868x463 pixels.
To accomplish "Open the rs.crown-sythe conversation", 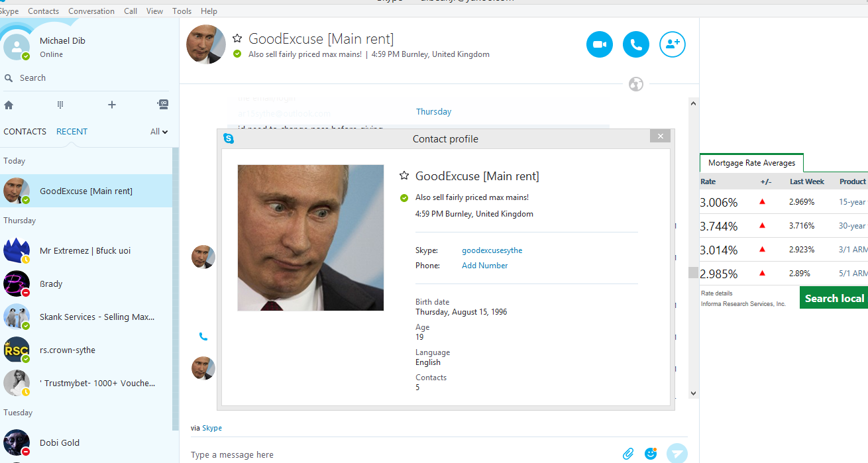I will 86,350.
